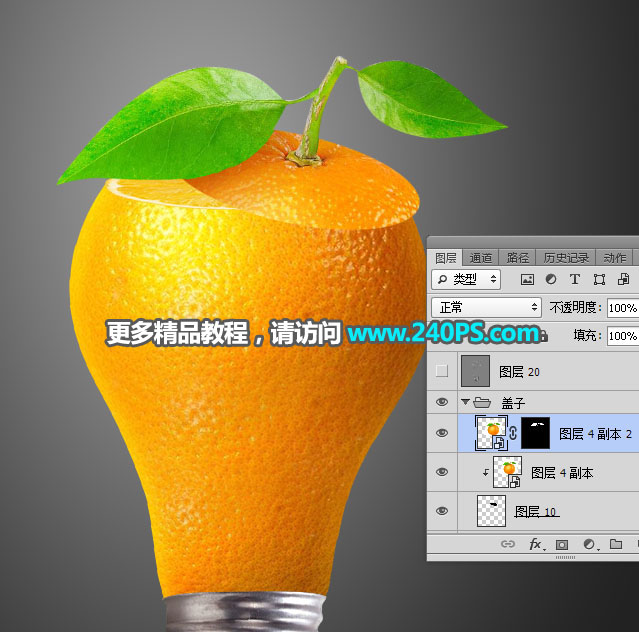Filter layers by pixel image type
The image size is (639, 632).
527,280
